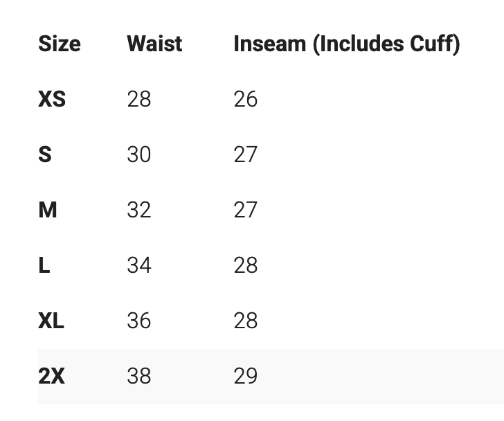
Task: Click waist value 32 for M
Action: [x=139, y=210]
